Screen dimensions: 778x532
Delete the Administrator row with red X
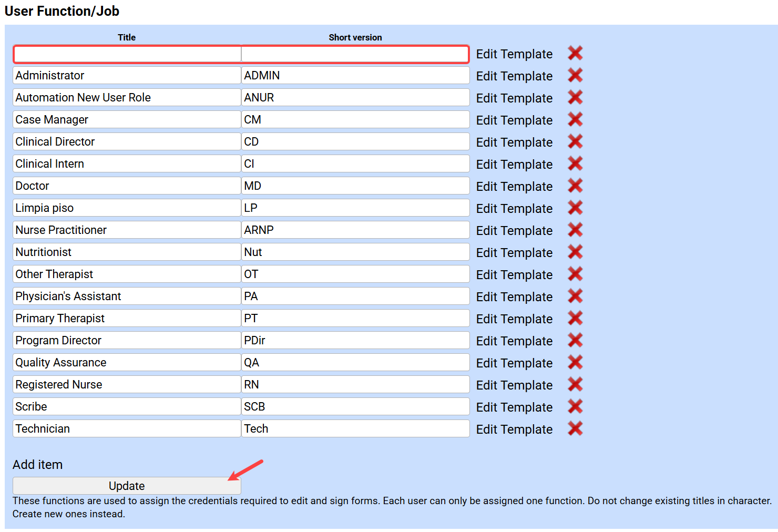[x=575, y=76]
